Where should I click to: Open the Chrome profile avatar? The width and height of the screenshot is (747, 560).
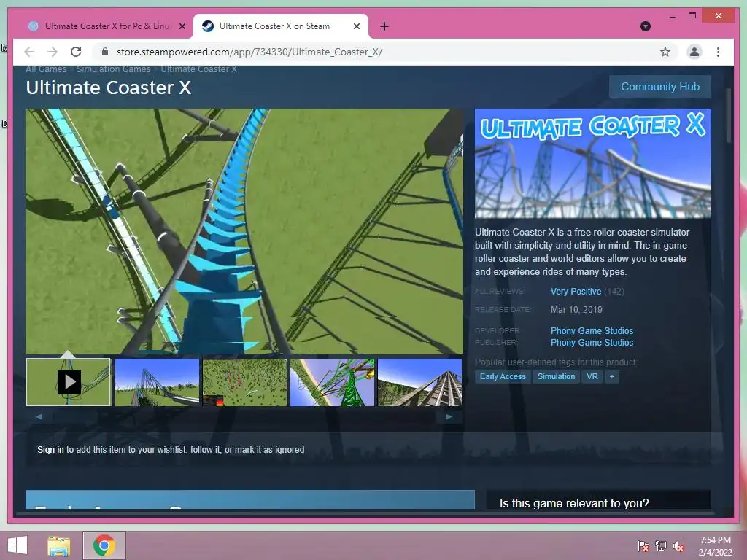coord(694,52)
